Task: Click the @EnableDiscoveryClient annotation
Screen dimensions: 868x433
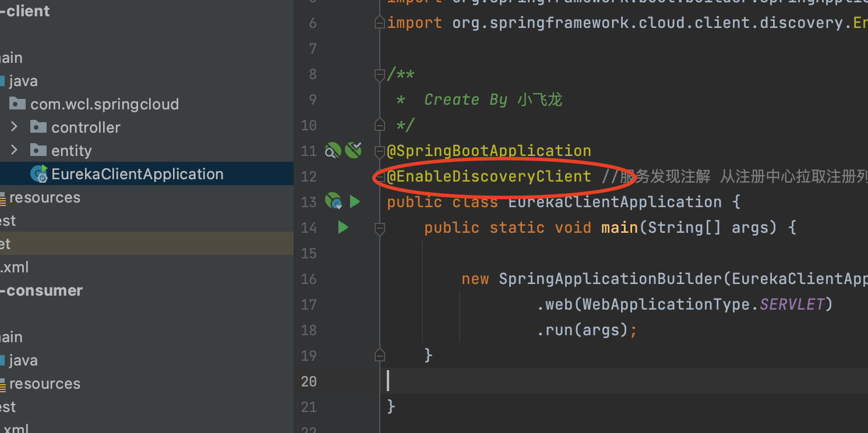Action: (x=489, y=176)
